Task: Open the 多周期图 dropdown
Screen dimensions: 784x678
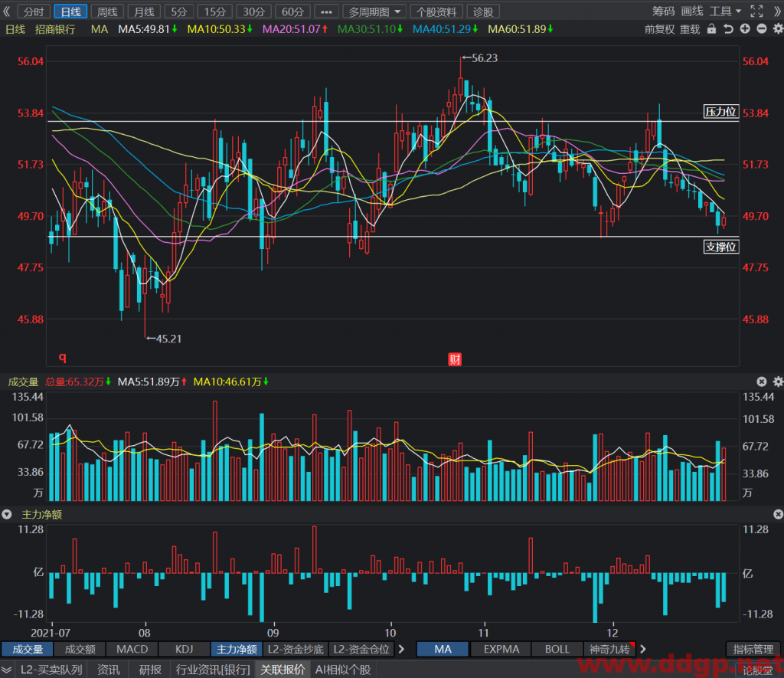Action: coord(374,11)
